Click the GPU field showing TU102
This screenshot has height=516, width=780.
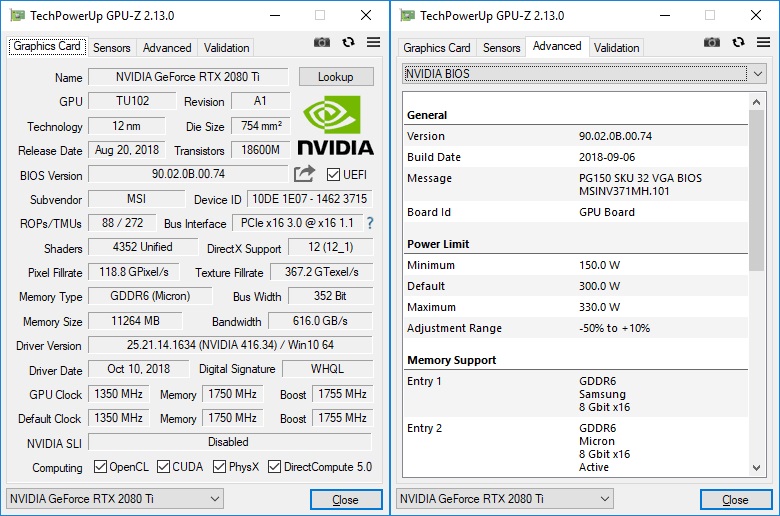pyautogui.click(x=132, y=101)
